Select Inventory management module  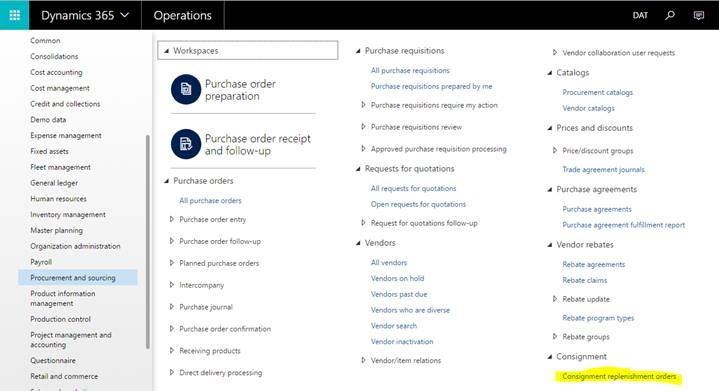coord(68,215)
